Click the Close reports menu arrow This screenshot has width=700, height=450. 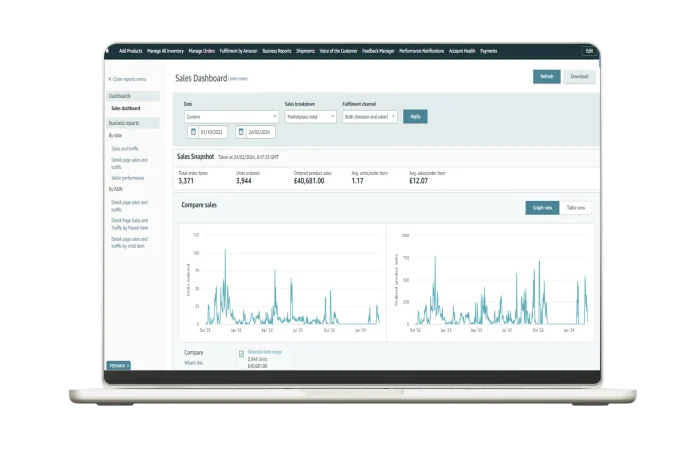pos(110,78)
